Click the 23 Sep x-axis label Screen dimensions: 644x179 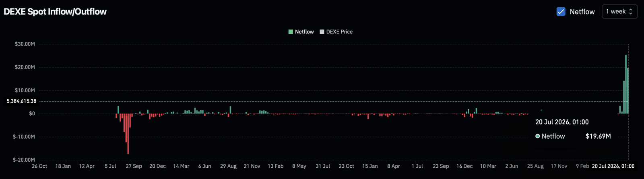click(441, 166)
